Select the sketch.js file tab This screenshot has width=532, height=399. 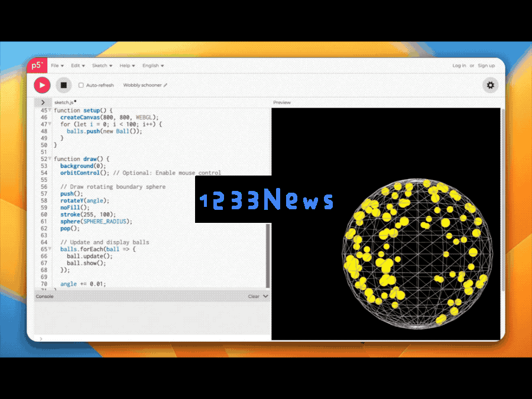click(x=65, y=102)
